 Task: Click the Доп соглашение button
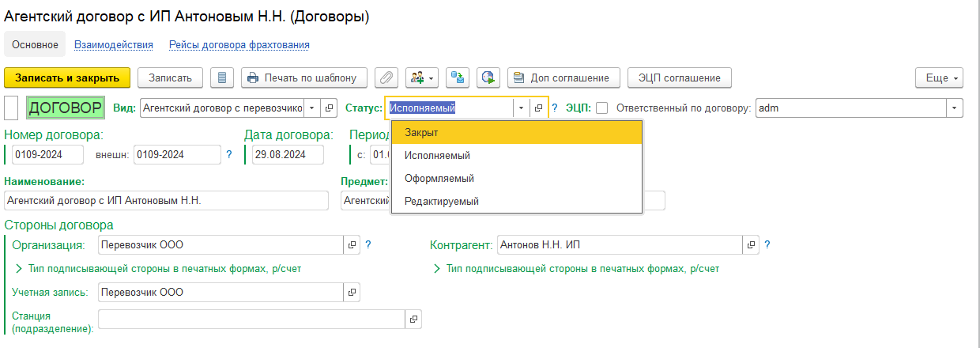pyautogui.click(x=563, y=78)
